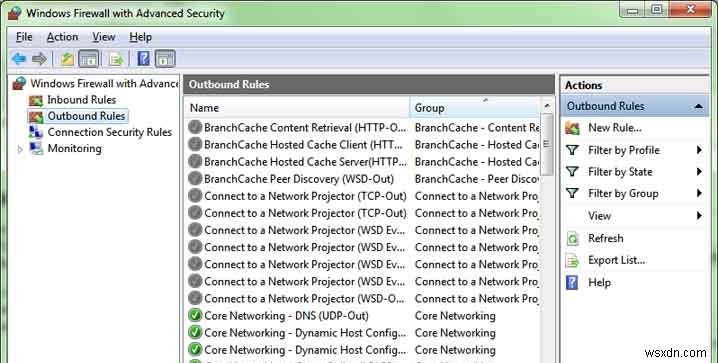Screen dimensions: 718x363
Task: Select Connection Security Rules in tree
Action: point(109,132)
